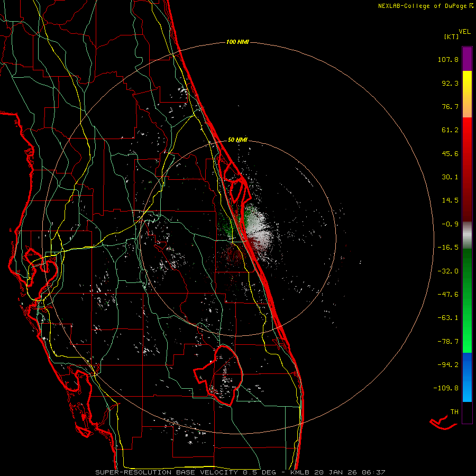Select the 92.3 value on velocity scale
The height and width of the screenshot is (476, 476).
[450, 83]
